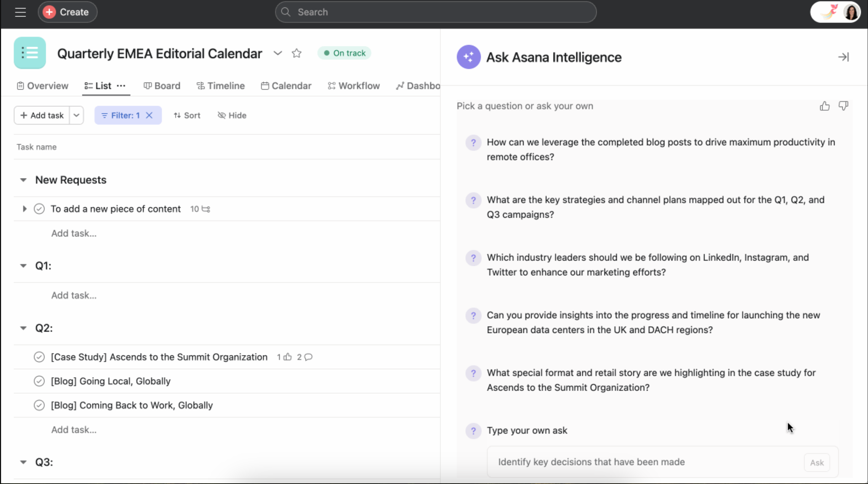Expand subtasks of new content task
Viewport: 868px width, 484px height.
click(x=24, y=209)
